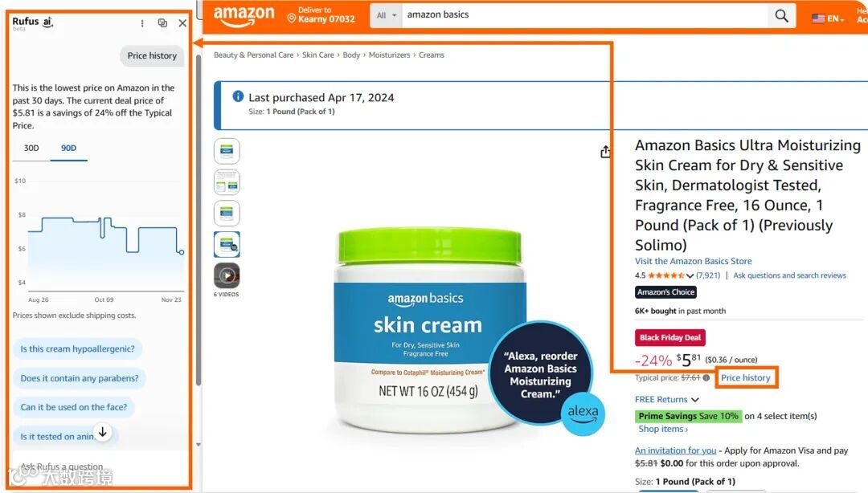Click the Rufus pop-out window icon

162,22
